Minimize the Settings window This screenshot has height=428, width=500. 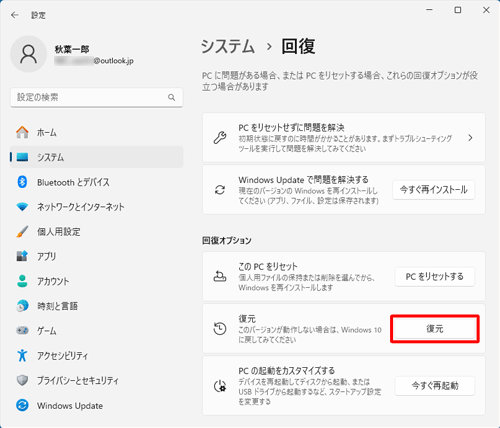[430, 10]
